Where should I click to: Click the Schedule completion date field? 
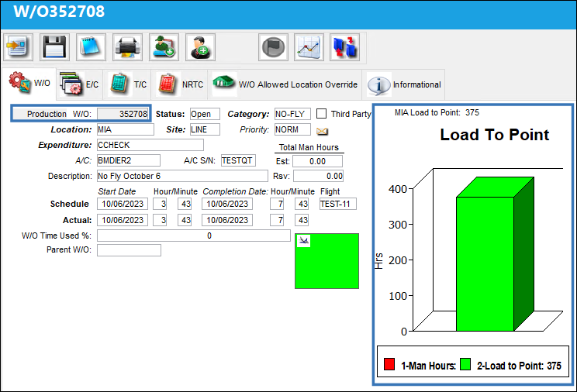click(x=227, y=204)
